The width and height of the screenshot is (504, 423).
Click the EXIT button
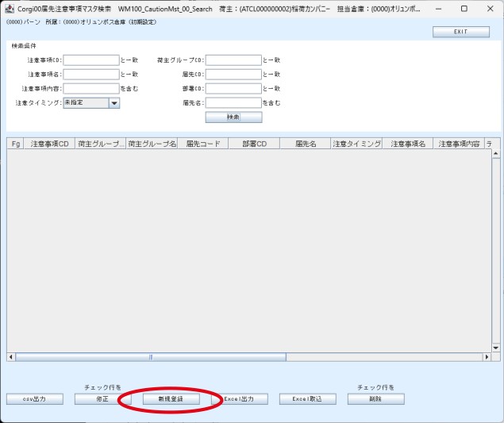pos(461,32)
